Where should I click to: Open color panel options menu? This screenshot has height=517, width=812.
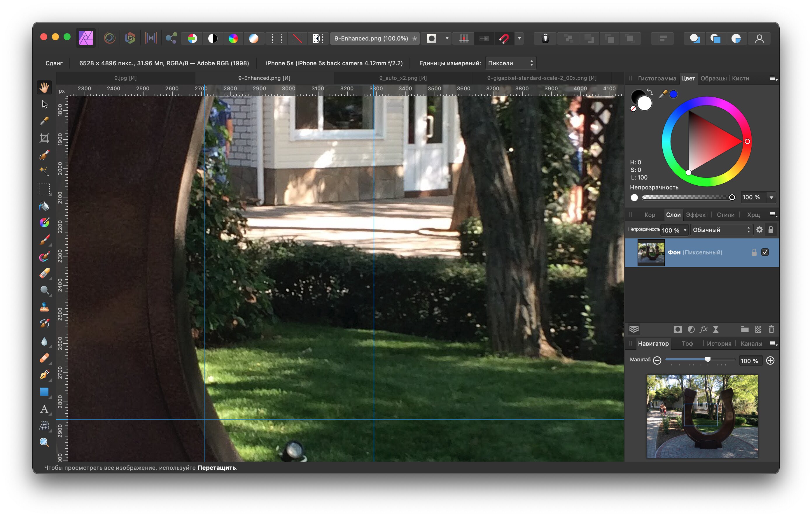(x=773, y=78)
